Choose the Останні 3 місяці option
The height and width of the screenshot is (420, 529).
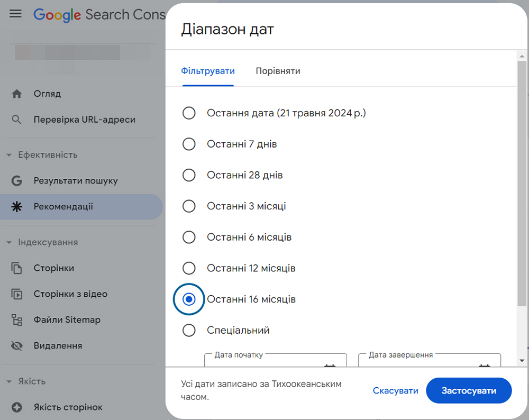[189, 206]
